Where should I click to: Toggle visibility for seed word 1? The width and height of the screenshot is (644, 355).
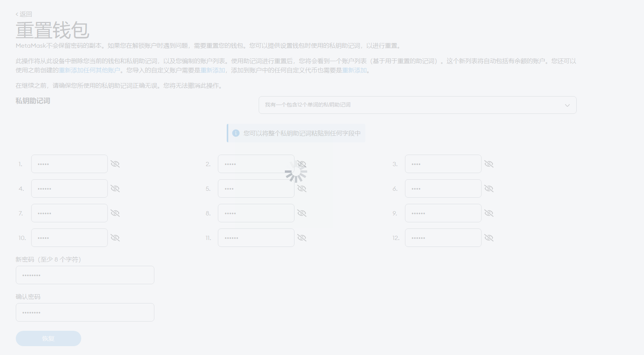(115, 164)
